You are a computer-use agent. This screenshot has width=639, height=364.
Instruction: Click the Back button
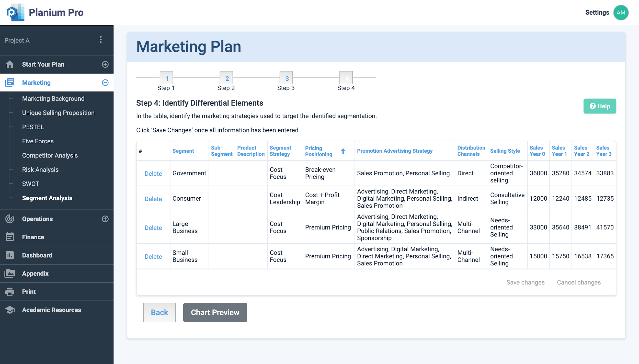pyautogui.click(x=159, y=312)
